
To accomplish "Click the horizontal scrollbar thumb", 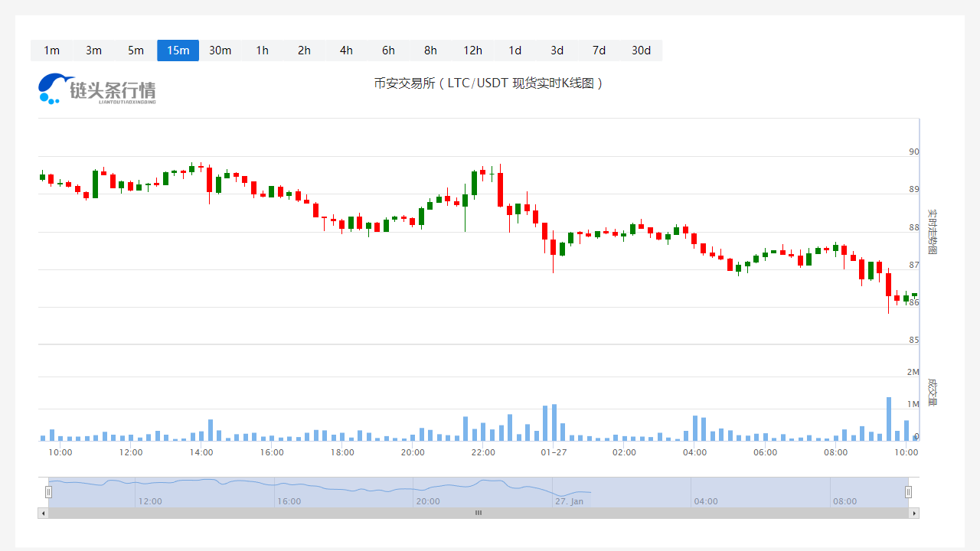I will click(478, 513).
